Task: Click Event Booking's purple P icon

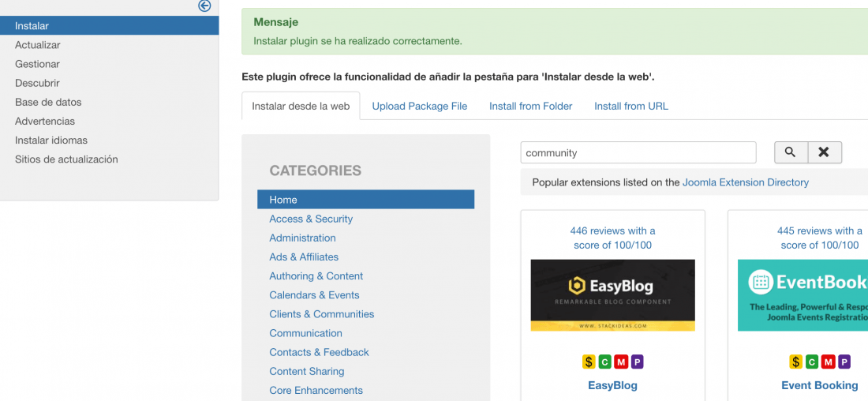Action: pyautogui.click(x=844, y=362)
